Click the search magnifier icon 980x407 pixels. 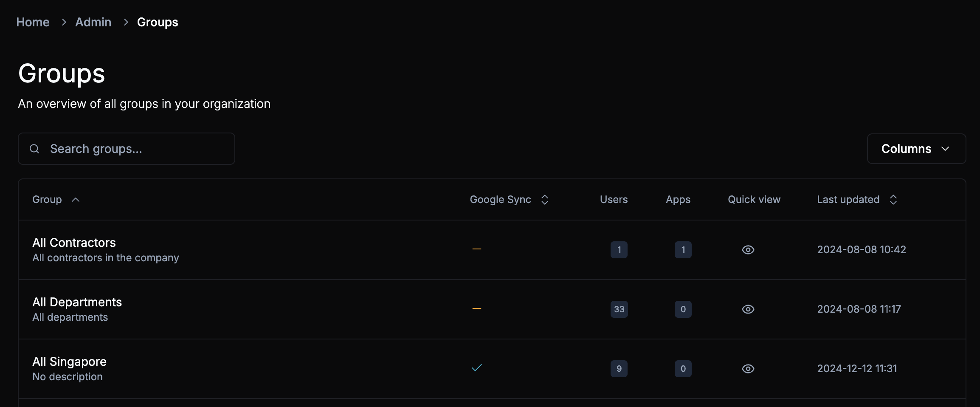coord(34,149)
